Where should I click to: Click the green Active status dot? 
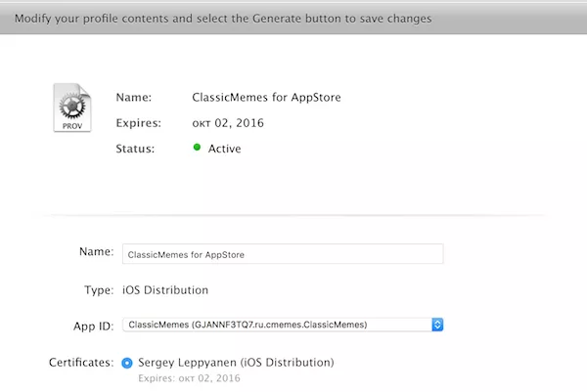[197, 148]
